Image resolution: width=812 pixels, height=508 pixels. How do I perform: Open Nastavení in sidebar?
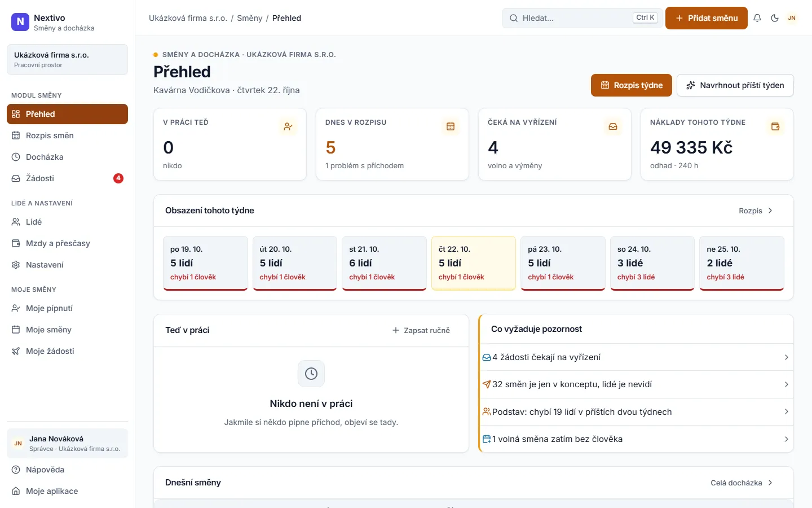pyautogui.click(x=67, y=265)
